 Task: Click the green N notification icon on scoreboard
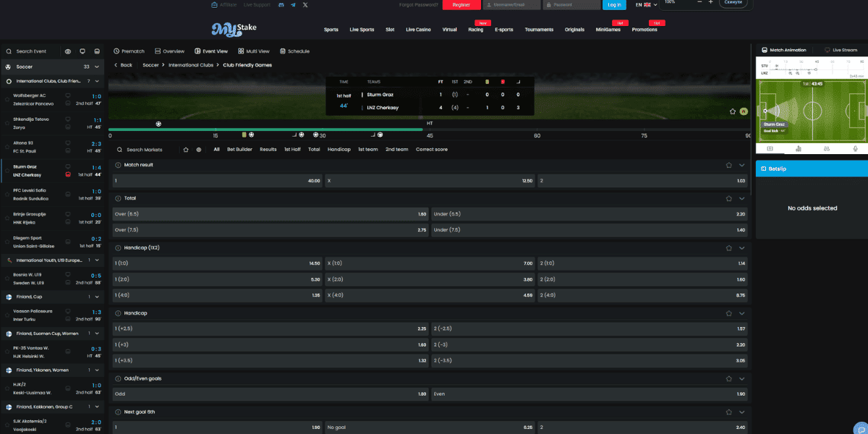tap(743, 111)
